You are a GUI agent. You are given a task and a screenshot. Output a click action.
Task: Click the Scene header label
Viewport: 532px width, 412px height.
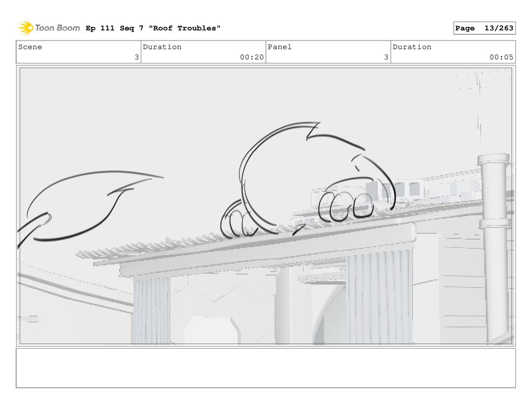[x=30, y=47]
